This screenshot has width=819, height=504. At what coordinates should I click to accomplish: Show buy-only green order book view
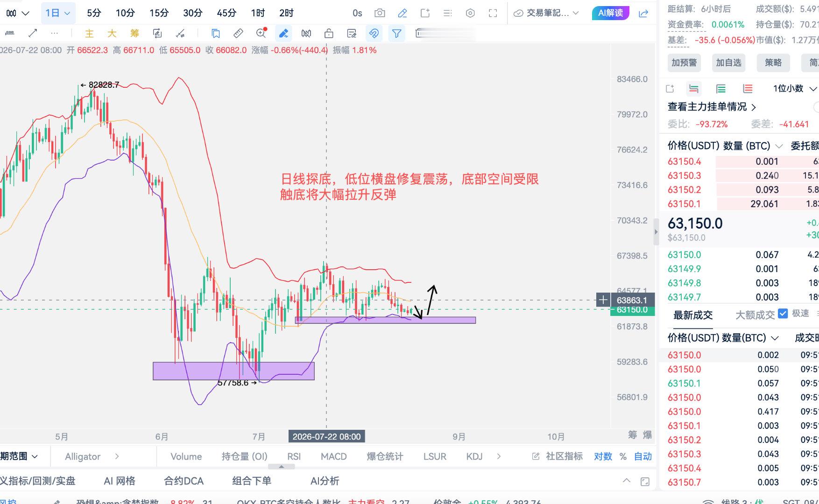click(721, 89)
